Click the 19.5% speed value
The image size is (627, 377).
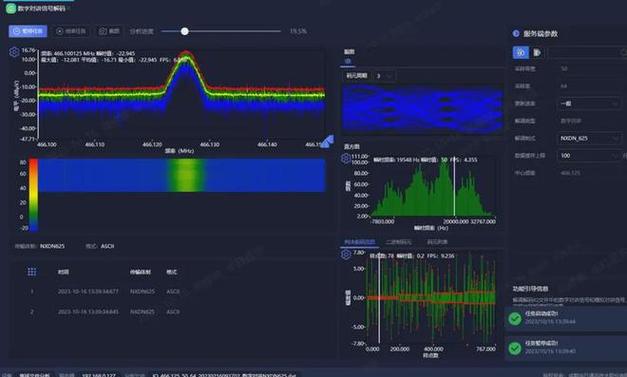pos(298,31)
